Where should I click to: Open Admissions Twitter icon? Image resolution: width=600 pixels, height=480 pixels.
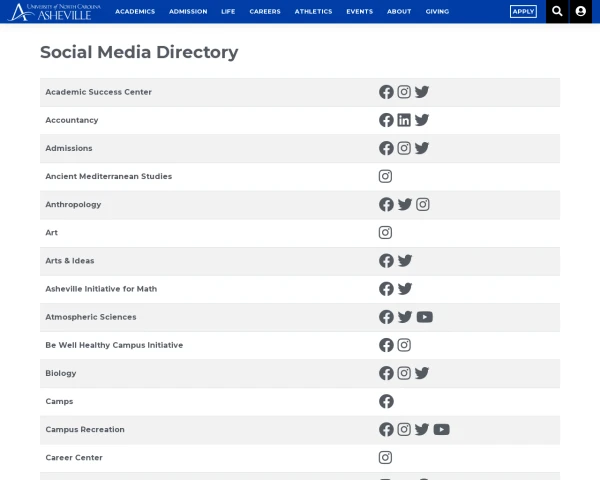[422, 148]
